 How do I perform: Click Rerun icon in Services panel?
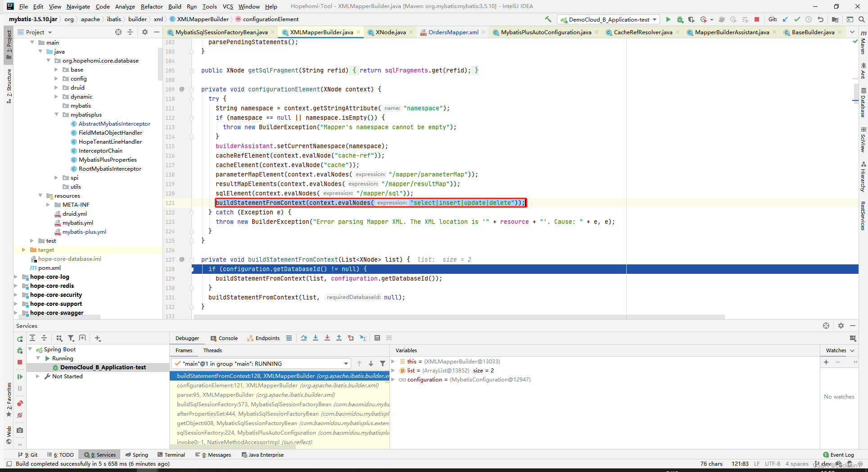[x=20, y=339]
